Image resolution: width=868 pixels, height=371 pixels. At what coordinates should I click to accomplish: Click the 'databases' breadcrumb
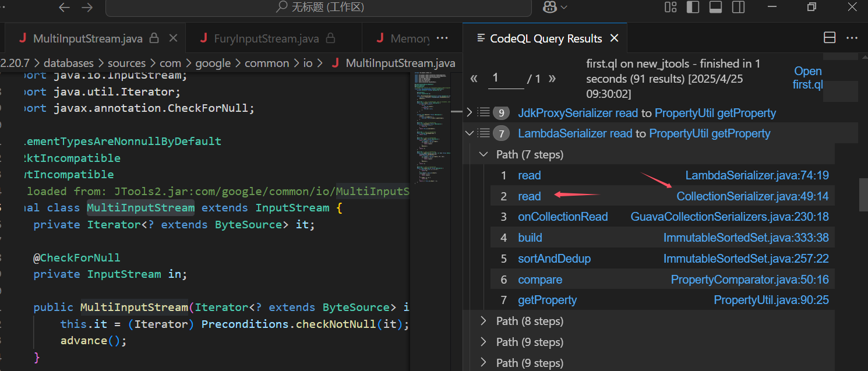tap(68, 63)
